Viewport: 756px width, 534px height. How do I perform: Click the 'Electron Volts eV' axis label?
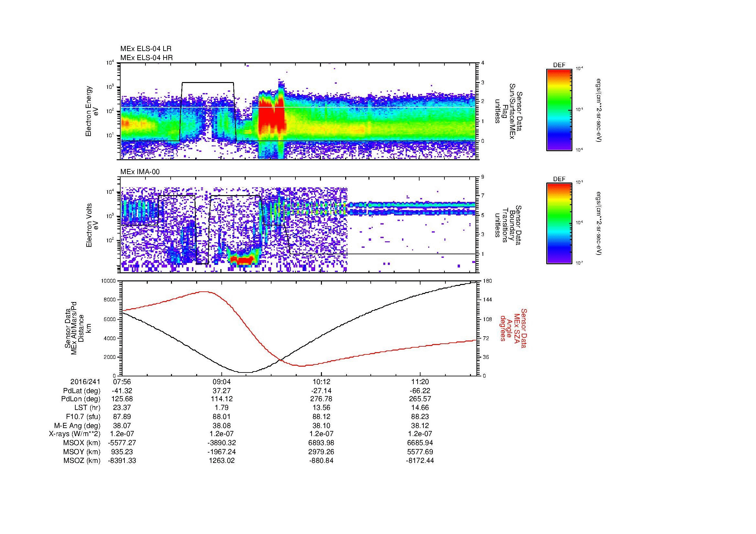[92, 225]
